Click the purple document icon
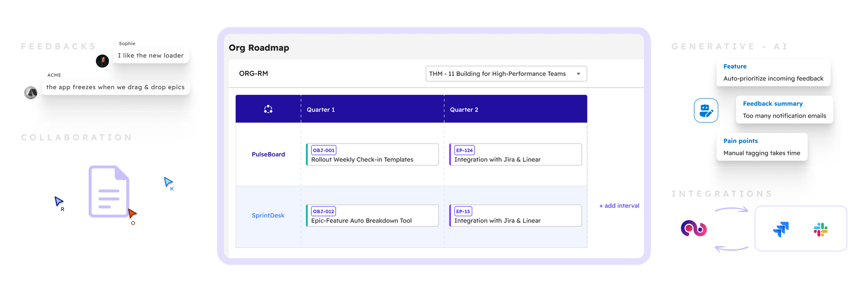 pos(109,191)
